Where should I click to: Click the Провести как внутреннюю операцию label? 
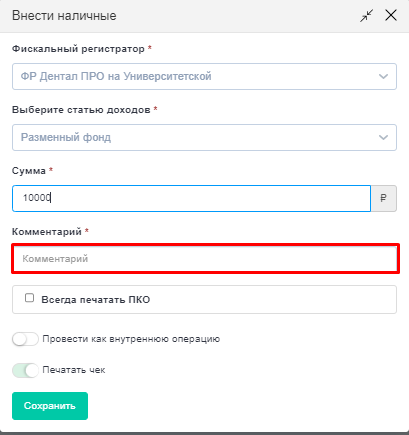pyautogui.click(x=131, y=339)
